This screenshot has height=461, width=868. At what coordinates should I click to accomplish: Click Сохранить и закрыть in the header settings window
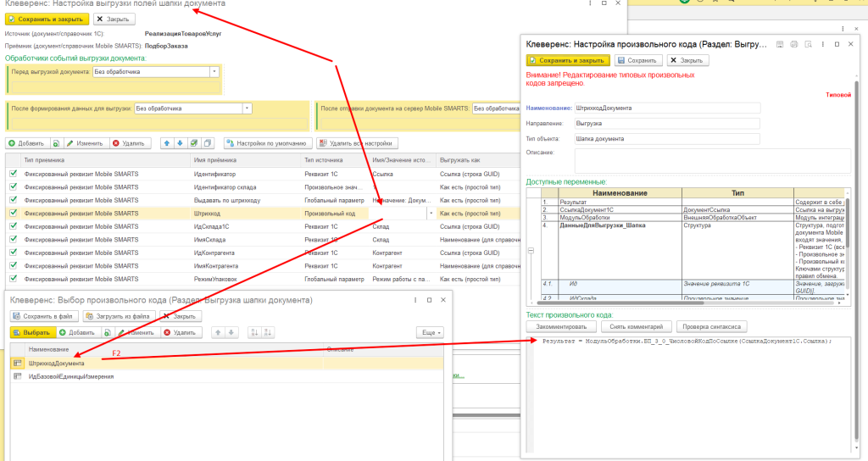point(47,19)
